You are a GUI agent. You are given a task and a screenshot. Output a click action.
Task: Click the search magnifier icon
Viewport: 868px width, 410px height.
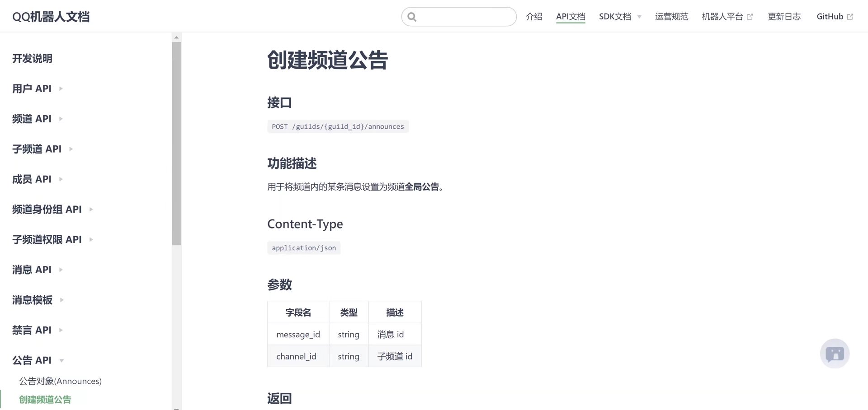[x=412, y=16]
